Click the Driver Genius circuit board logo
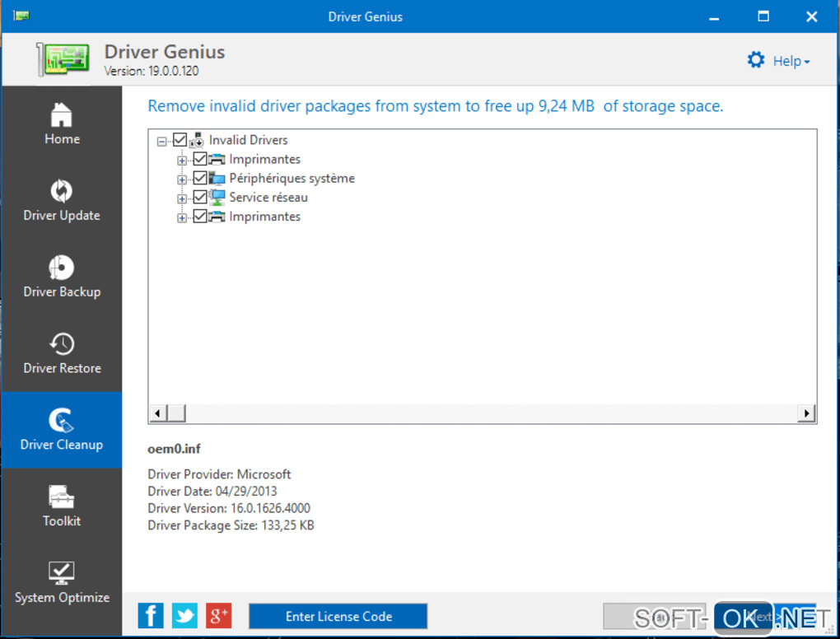Viewport: 840px width, 639px height. pyautogui.click(x=62, y=59)
